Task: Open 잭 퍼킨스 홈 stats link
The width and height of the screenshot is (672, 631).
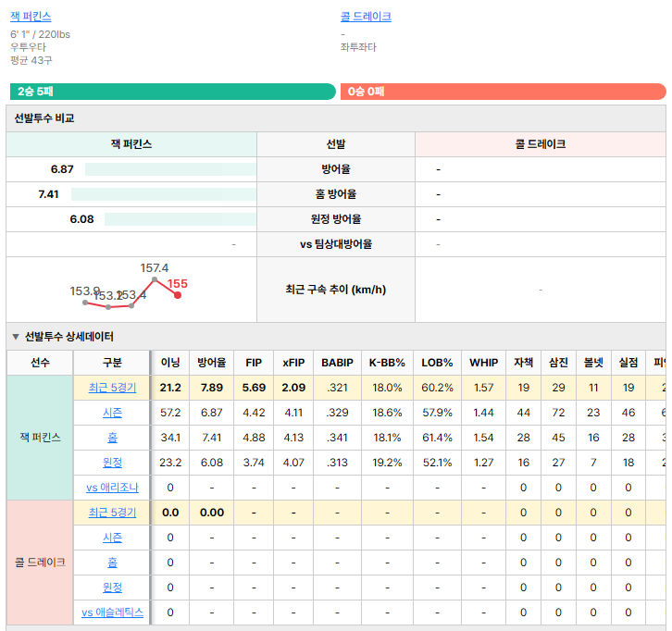Action: coord(112,438)
